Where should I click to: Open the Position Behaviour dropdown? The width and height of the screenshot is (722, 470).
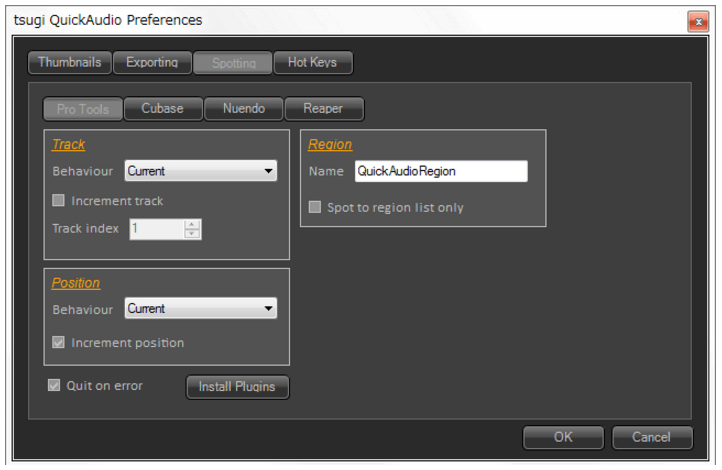[201, 308]
